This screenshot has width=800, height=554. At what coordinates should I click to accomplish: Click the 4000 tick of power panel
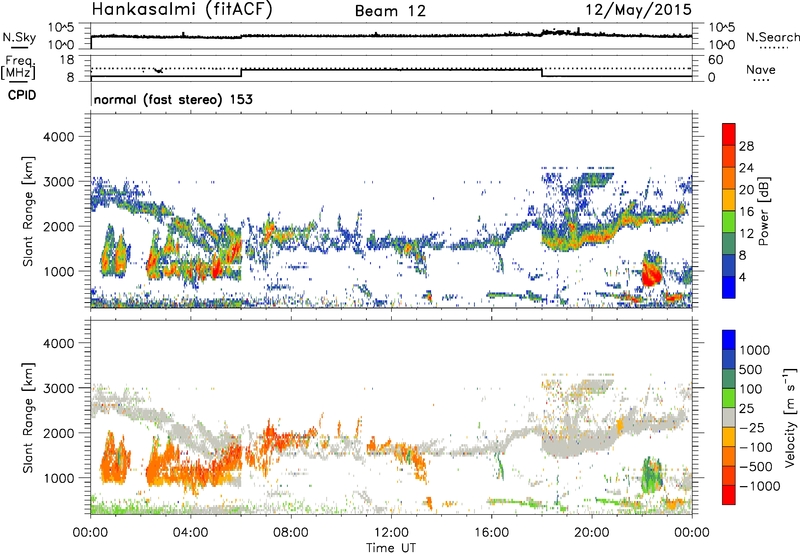59,137
